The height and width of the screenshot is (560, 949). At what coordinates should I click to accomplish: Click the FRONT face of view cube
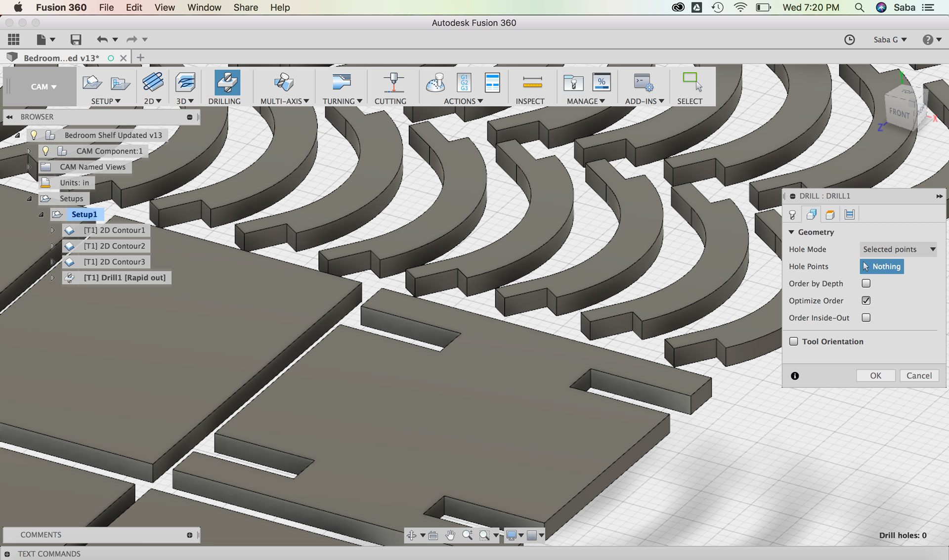pyautogui.click(x=899, y=113)
